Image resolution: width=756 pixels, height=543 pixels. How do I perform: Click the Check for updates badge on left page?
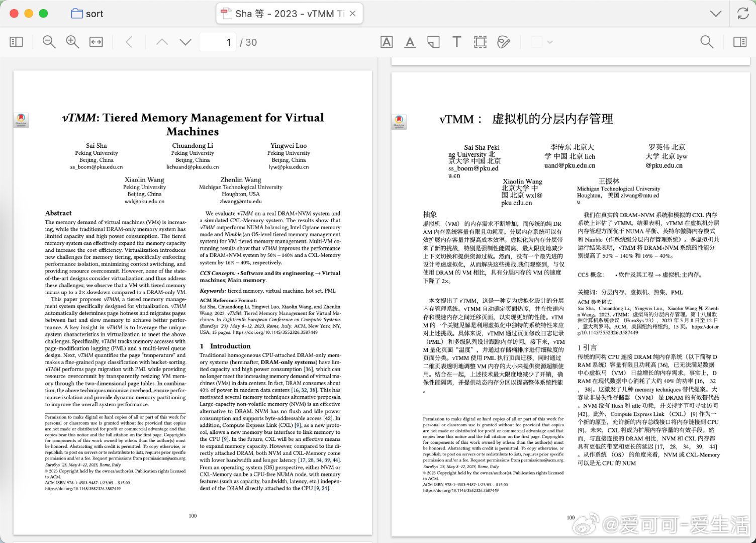21,120
